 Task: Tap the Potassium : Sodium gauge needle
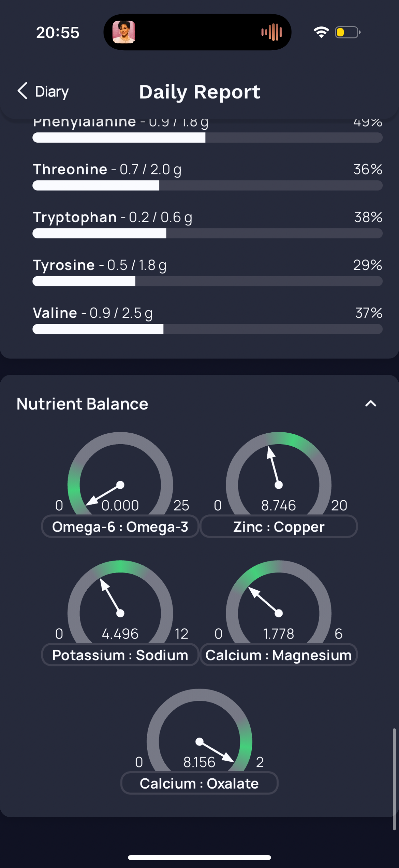pos(111,596)
